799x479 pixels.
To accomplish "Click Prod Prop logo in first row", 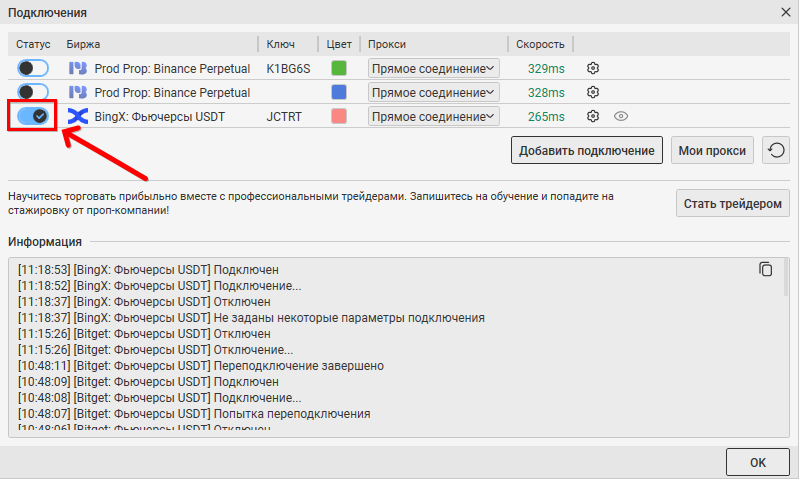I will (x=77, y=68).
